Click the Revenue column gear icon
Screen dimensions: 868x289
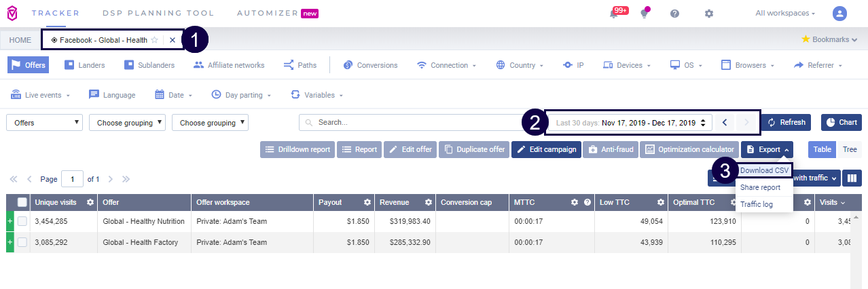pos(429,202)
